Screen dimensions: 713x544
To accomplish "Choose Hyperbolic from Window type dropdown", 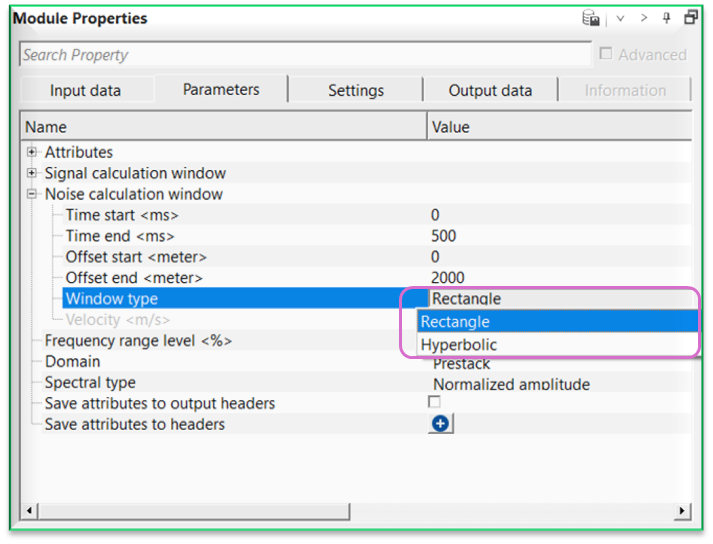I will 459,345.
